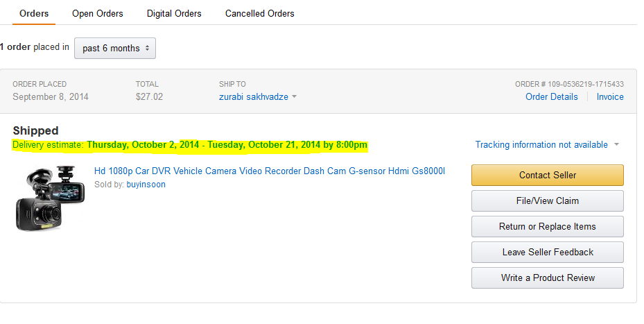The height and width of the screenshot is (324, 644).
Task: Click Return or Replace Items
Action: (x=547, y=226)
